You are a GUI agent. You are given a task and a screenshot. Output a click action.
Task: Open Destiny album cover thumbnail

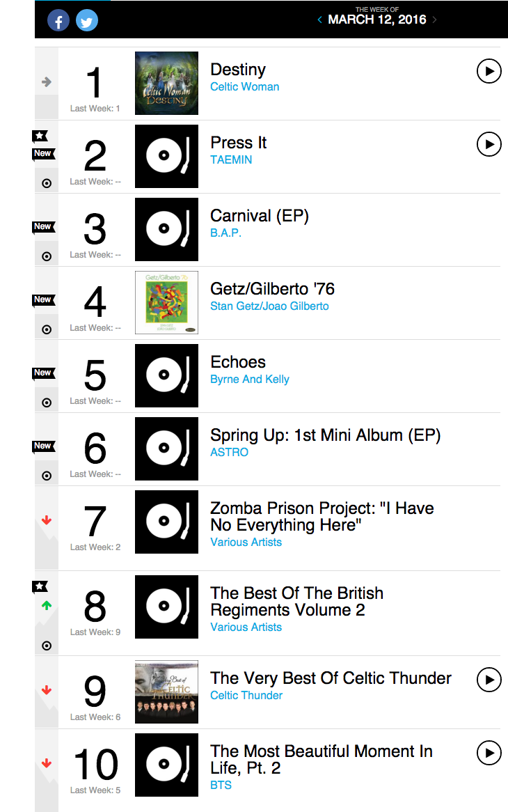166,84
